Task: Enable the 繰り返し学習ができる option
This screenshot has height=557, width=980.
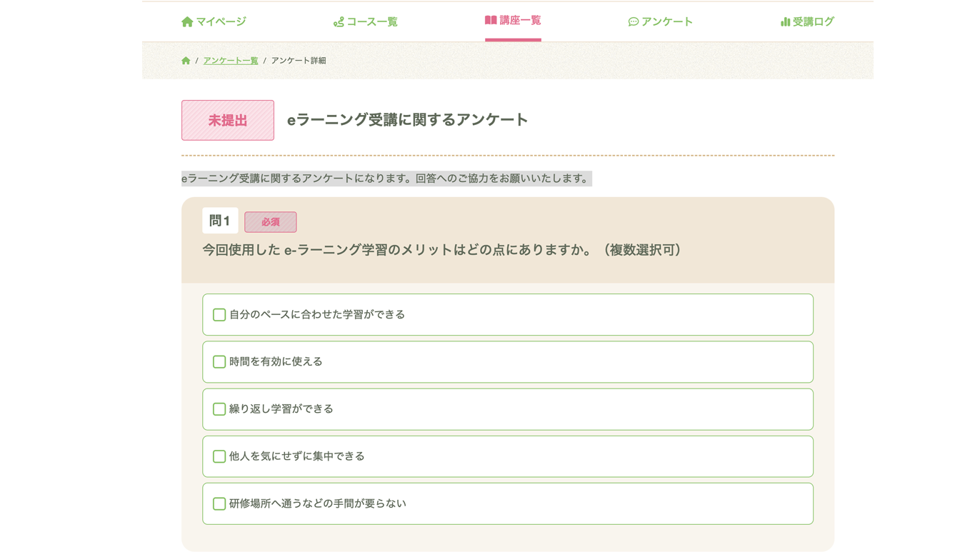Action: point(219,408)
